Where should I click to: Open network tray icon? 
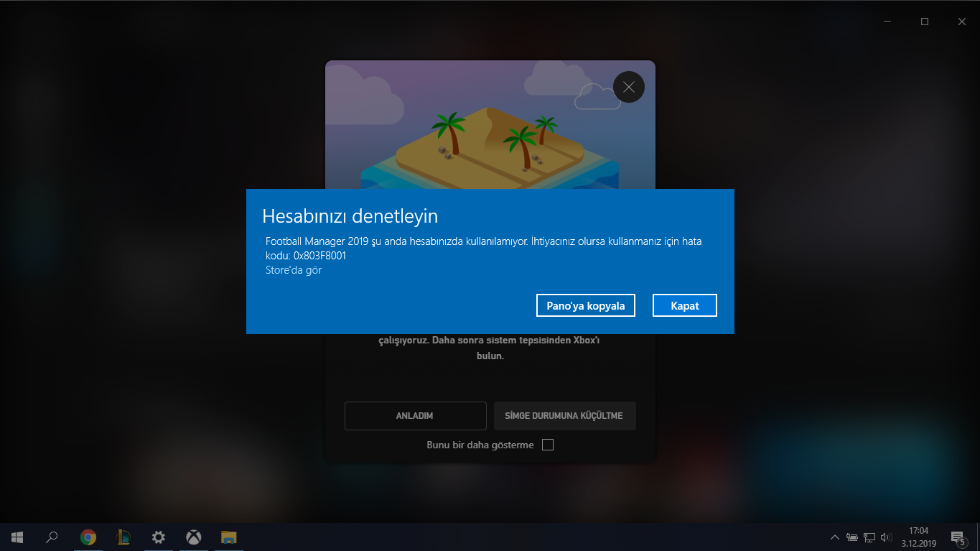click(869, 537)
